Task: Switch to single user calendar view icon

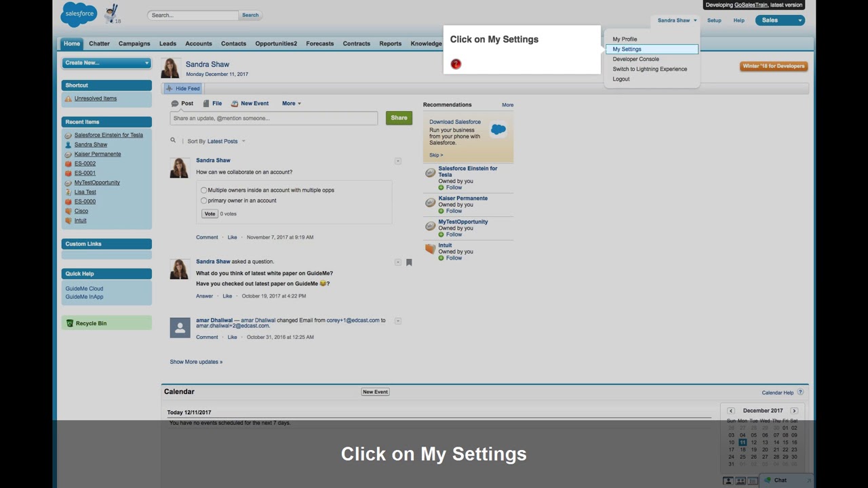Action: [728, 481]
